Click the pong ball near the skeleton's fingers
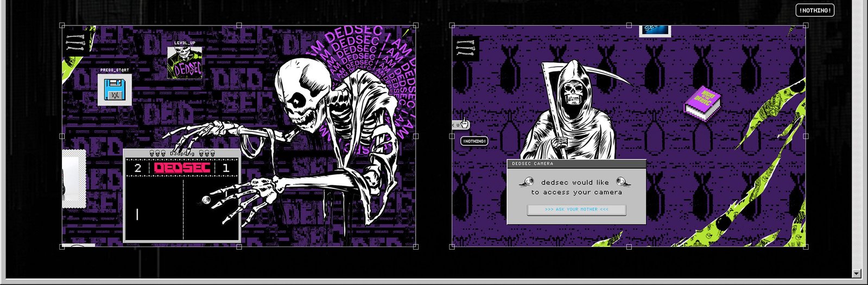Image resolution: width=868 pixels, height=285 pixels. [x=206, y=200]
